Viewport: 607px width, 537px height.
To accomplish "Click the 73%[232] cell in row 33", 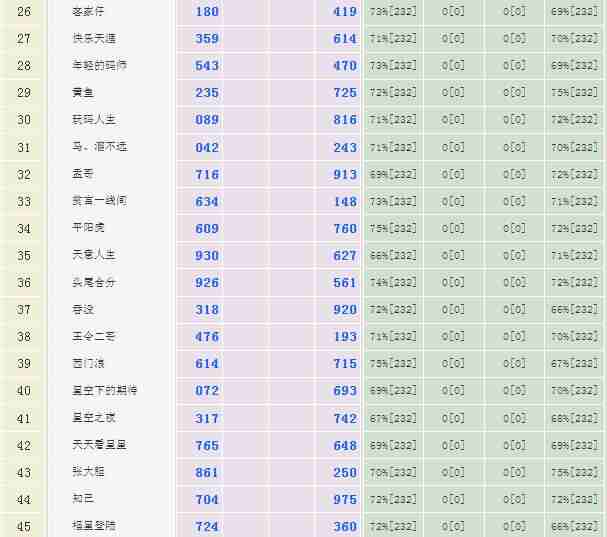I will tap(392, 201).
